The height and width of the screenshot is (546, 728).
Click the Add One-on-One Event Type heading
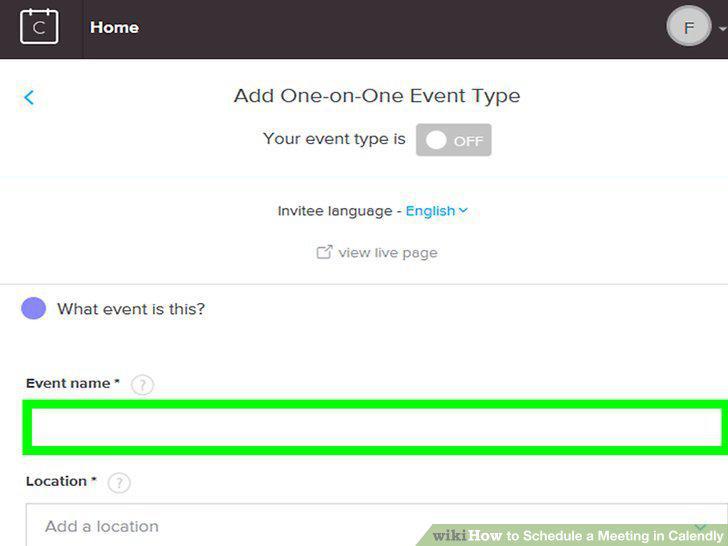pyautogui.click(x=377, y=96)
